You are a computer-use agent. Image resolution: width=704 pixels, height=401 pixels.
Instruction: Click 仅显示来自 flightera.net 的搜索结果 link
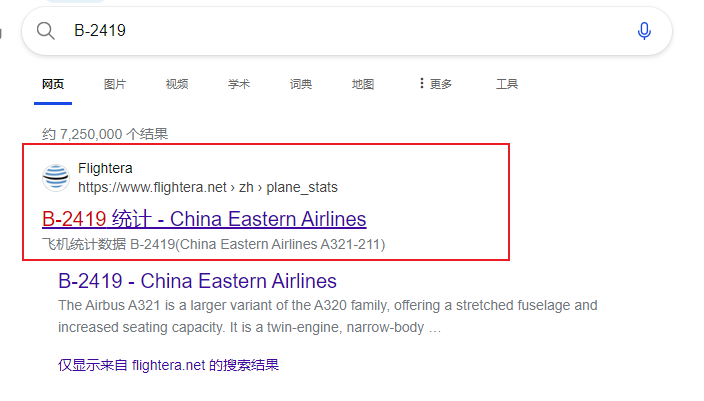coord(168,365)
